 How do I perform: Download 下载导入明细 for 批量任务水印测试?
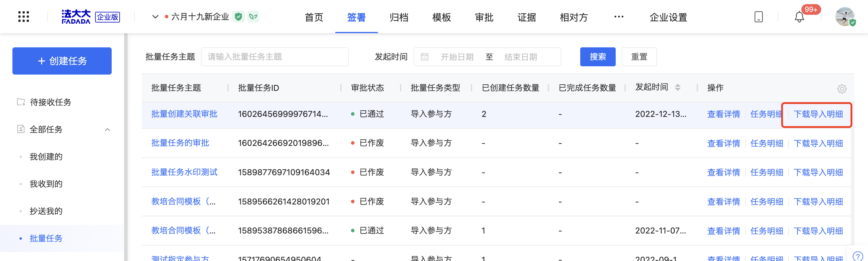(818, 172)
